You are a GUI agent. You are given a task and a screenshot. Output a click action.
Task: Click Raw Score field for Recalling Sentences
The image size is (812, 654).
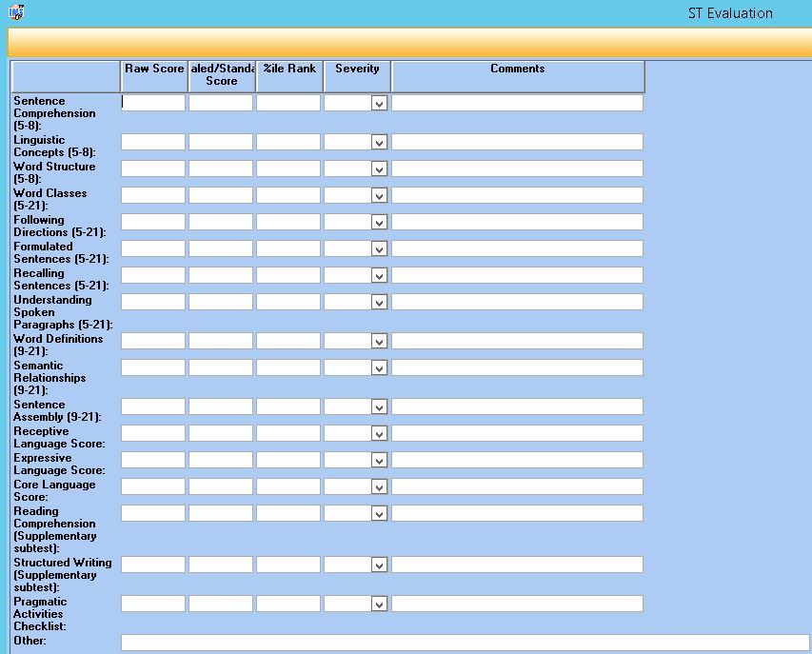point(153,275)
